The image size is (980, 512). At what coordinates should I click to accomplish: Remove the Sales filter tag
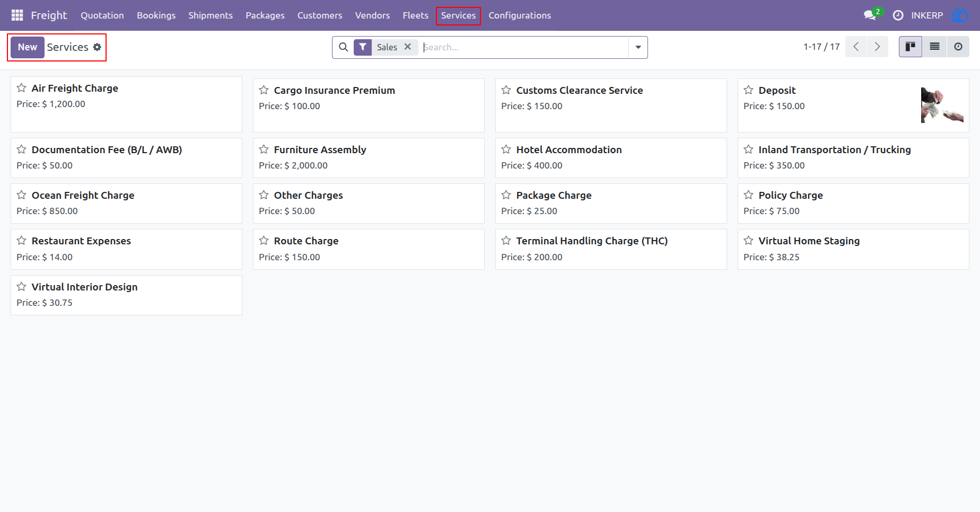pyautogui.click(x=408, y=47)
